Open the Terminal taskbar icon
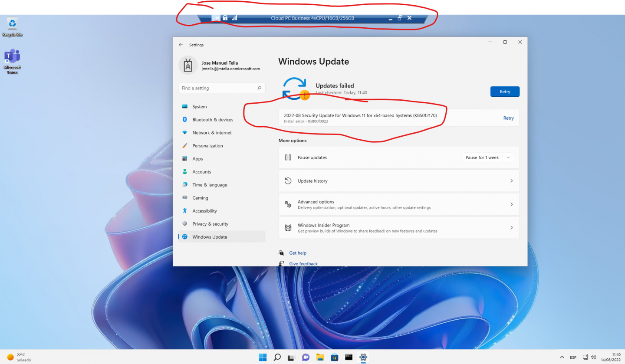625x364 pixels. tap(349, 357)
